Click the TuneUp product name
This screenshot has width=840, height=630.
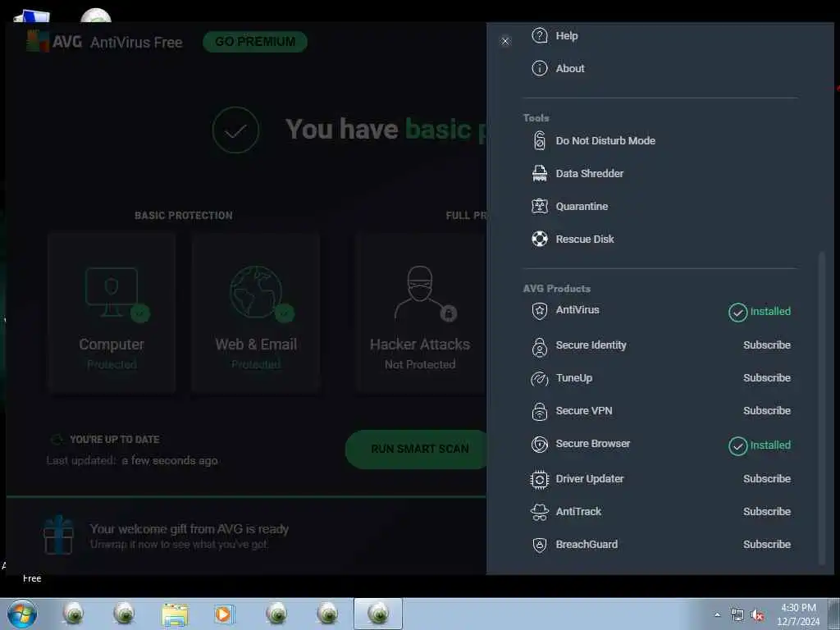click(573, 377)
